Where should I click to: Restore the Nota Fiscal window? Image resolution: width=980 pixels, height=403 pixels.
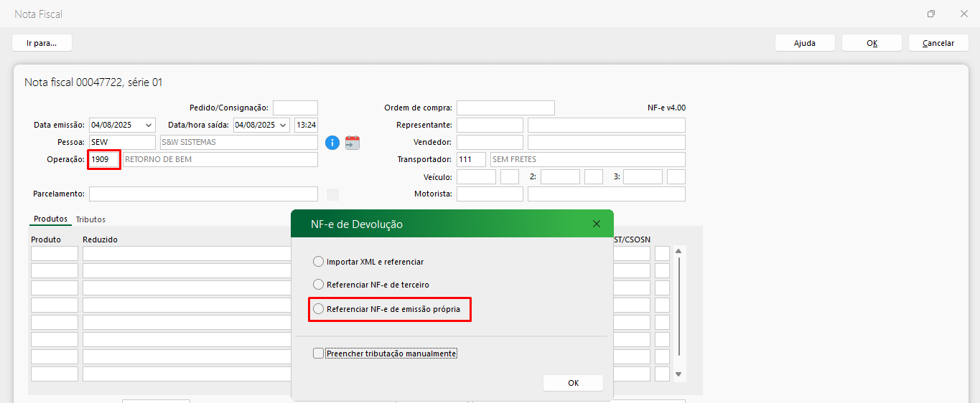[x=930, y=14]
